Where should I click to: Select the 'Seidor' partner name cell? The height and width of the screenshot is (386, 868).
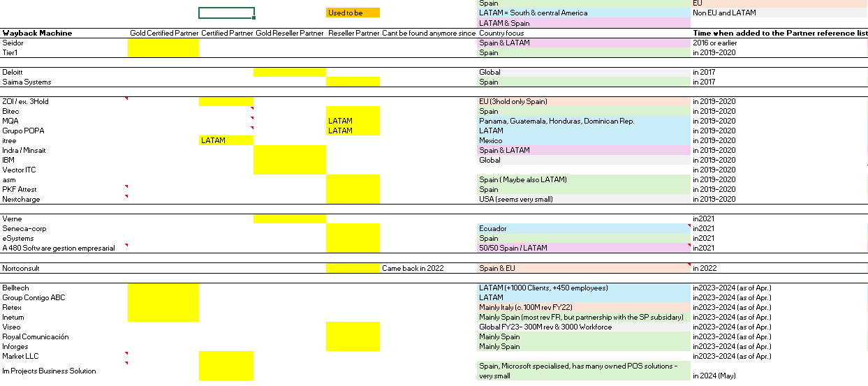click(64, 43)
